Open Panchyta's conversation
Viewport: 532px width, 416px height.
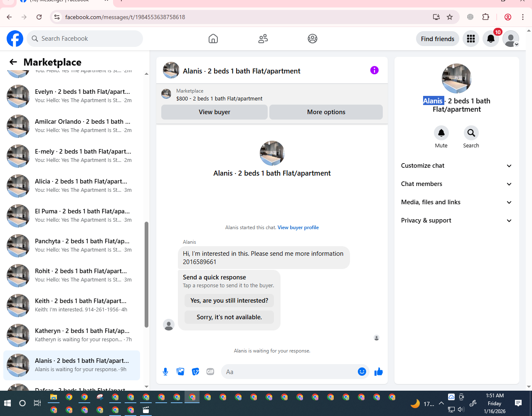pyautogui.click(x=71, y=246)
